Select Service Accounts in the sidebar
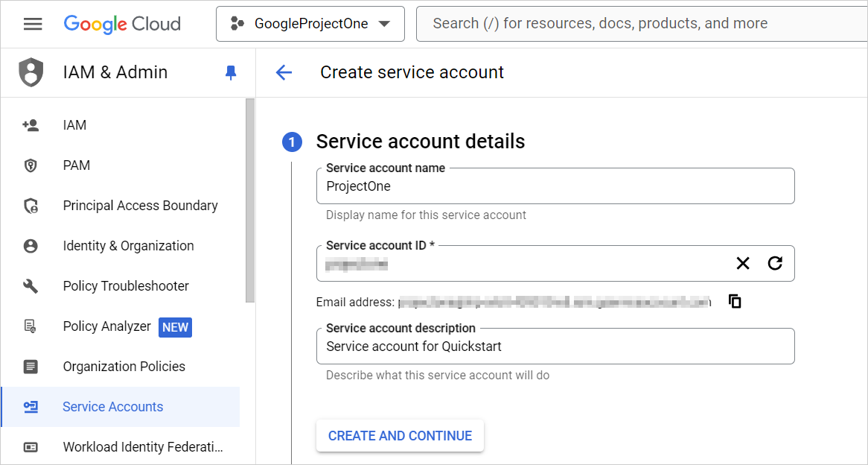Viewport: 868px width, 465px height. [112, 407]
